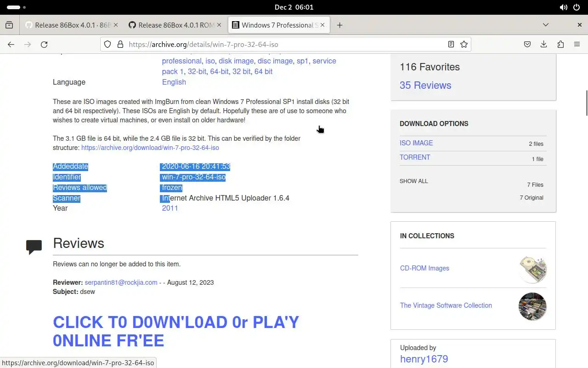Open reviewer serpantin81@rockjia.com link
Screen dimensions: 588x368
coord(121,282)
